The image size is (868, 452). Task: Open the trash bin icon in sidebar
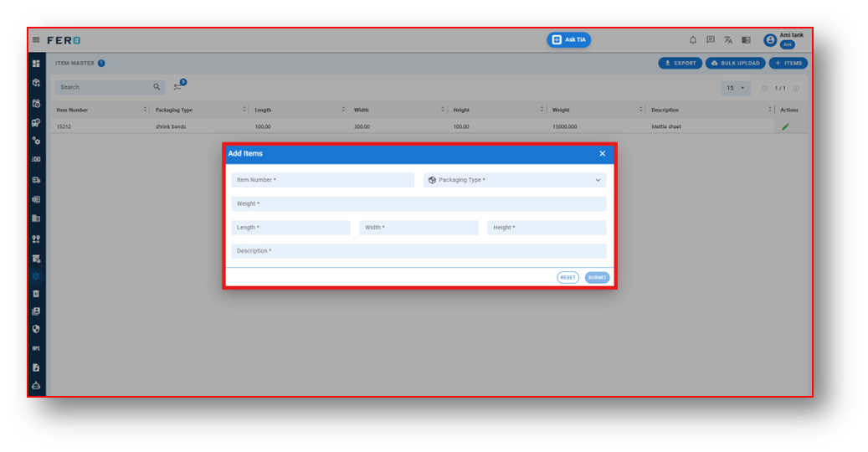point(36,294)
